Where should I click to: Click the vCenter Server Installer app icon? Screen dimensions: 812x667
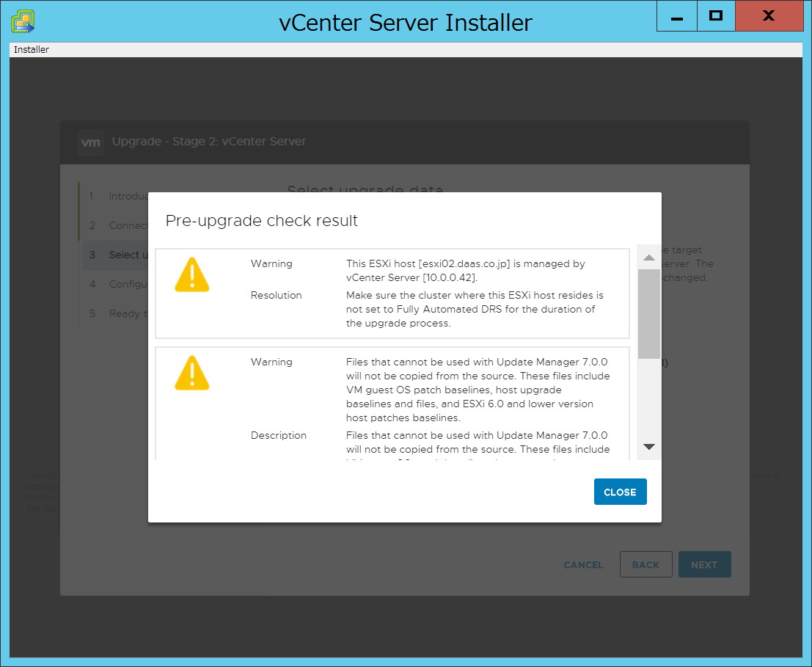pyautogui.click(x=23, y=22)
